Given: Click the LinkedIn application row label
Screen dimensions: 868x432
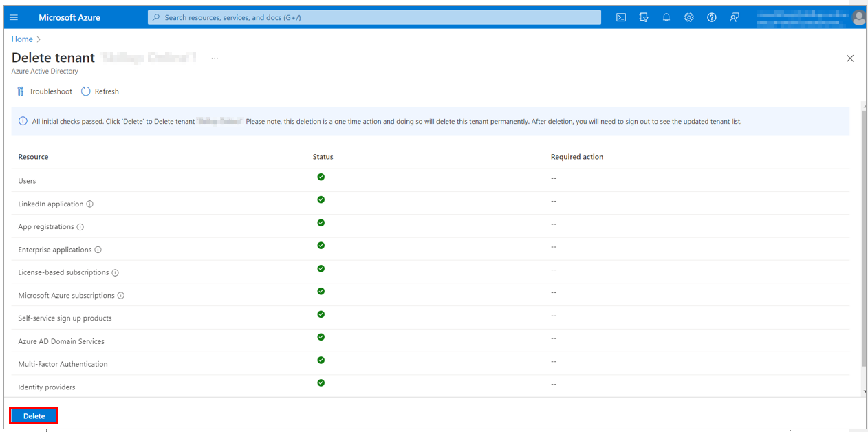Looking at the screenshot, I should 51,204.
